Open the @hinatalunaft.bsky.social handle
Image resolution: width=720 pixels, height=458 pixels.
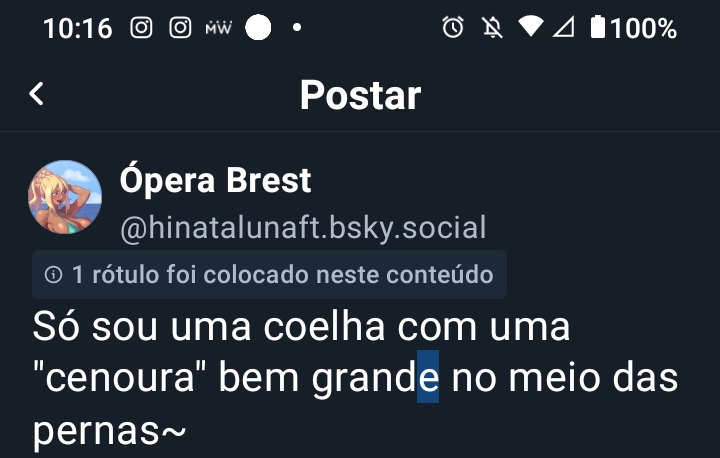303,228
